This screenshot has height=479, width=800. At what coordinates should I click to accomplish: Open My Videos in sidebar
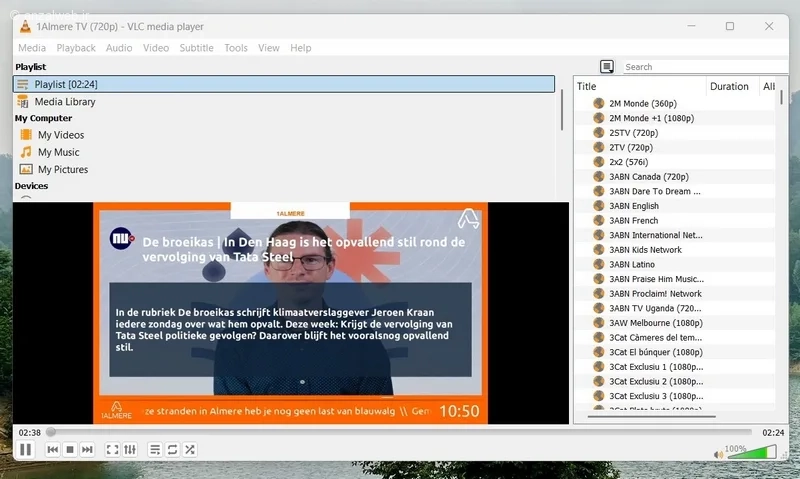pos(61,135)
